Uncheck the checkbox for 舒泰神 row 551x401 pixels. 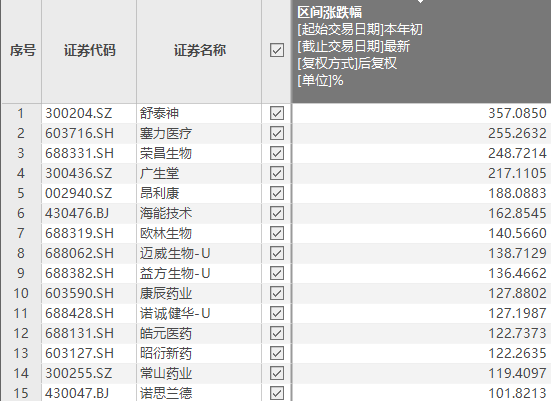pyautogui.click(x=277, y=114)
